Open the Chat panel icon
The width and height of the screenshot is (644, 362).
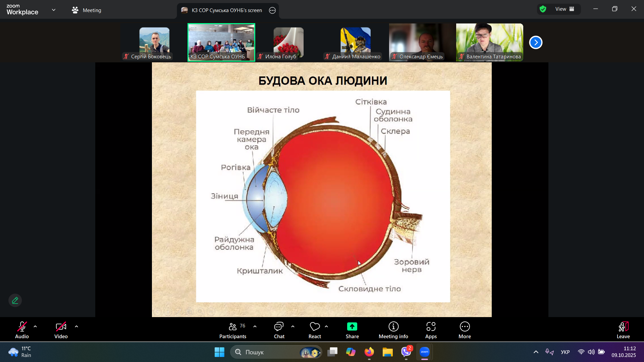click(x=279, y=327)
